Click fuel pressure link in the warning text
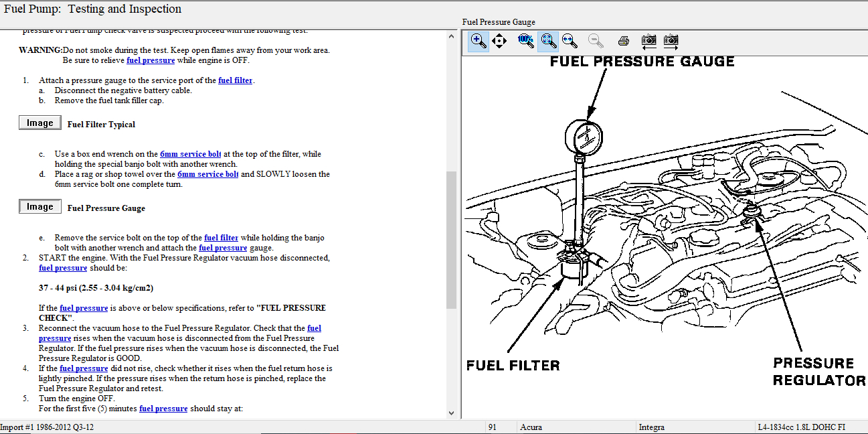 click(x=151, y=60)
